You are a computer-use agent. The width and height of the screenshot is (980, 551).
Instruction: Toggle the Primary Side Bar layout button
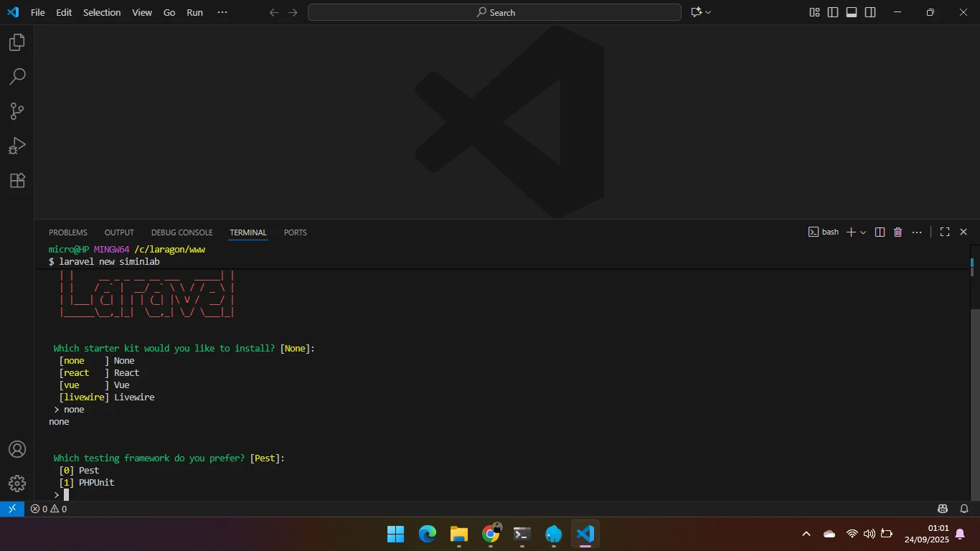click(x=833, y=12)
